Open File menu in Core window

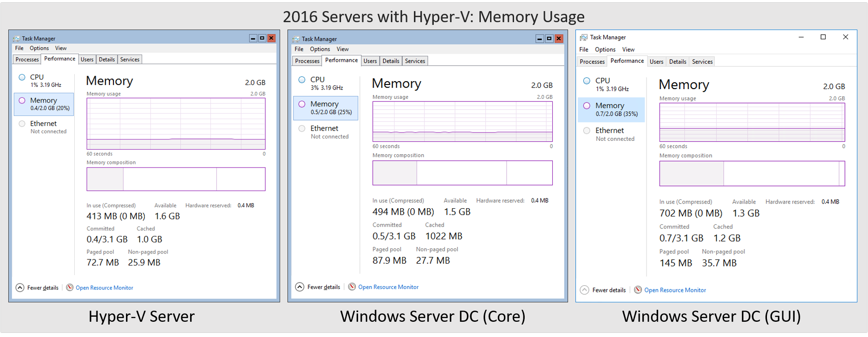299,49
